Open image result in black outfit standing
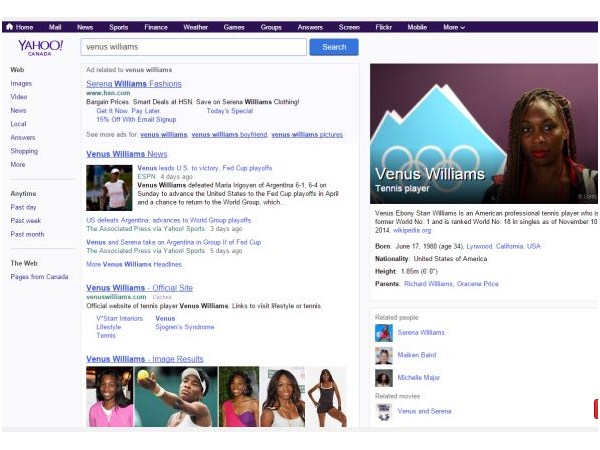600x450 pixels. pos(326,396)
